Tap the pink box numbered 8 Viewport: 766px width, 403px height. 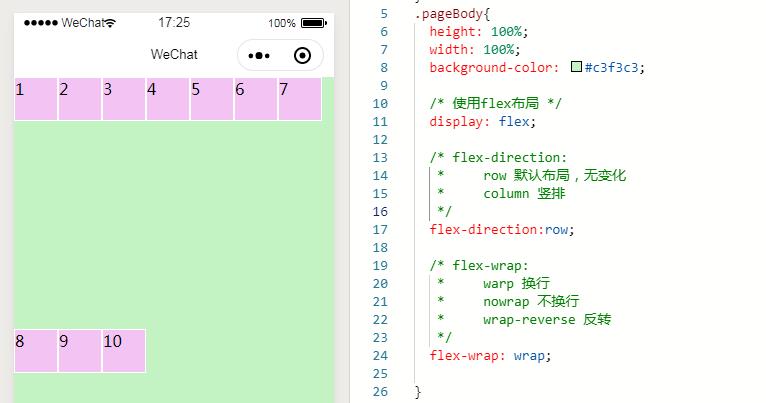point(36,351)
